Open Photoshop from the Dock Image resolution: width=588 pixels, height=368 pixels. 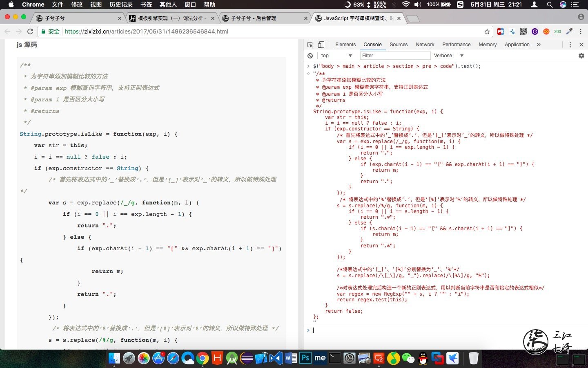pos(305,358)
